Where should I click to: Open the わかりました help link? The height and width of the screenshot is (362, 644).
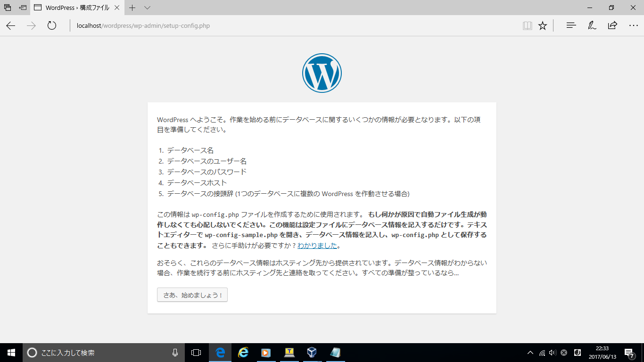pos(317,246)
